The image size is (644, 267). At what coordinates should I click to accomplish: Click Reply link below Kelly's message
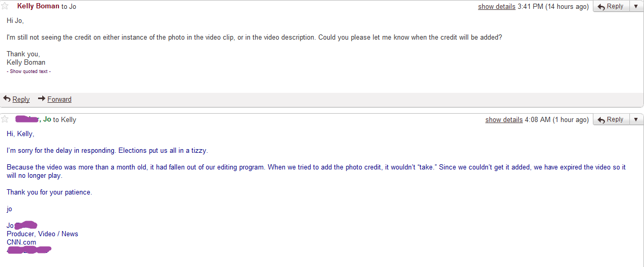click(21, 99)
